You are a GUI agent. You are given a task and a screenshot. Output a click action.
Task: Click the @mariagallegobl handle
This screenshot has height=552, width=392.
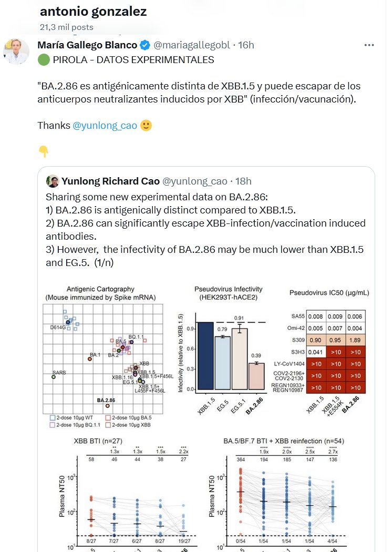point(192,45)
